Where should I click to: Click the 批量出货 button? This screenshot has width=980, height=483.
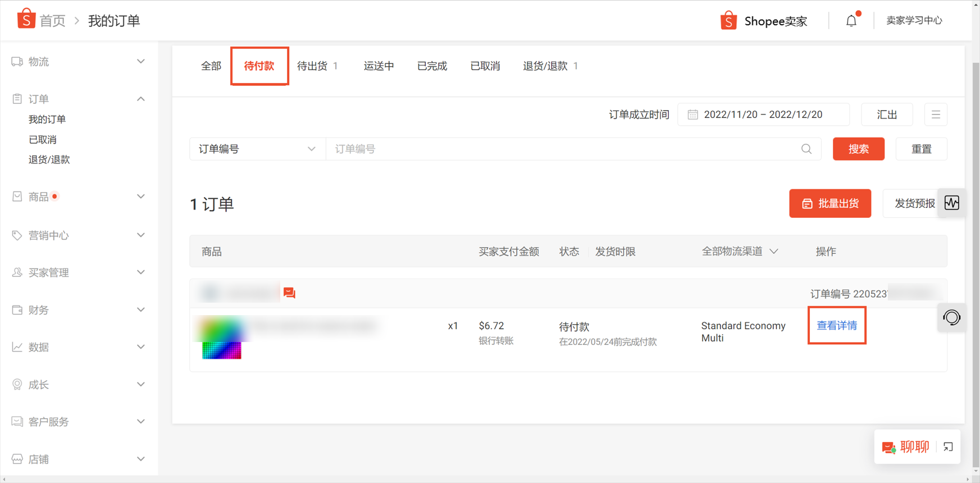coord(830,203)
